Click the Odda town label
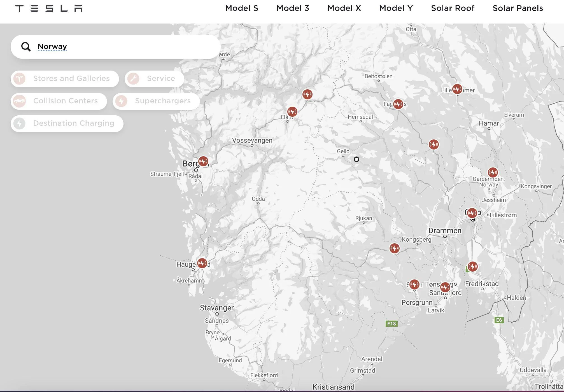564x392 pixels. click(x=258, y=199)
